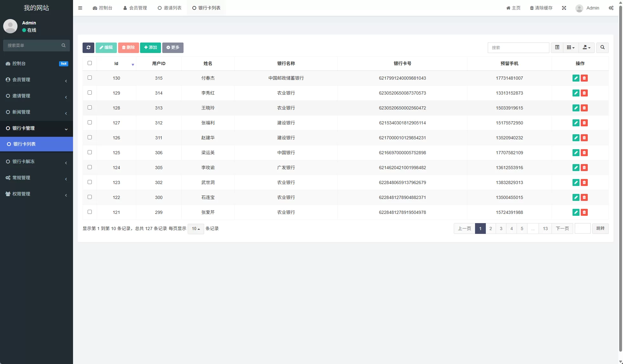This screenshot has height=364, width=623.
Task: Switch to the 邀请列表 tab
Action: [170, 8]
